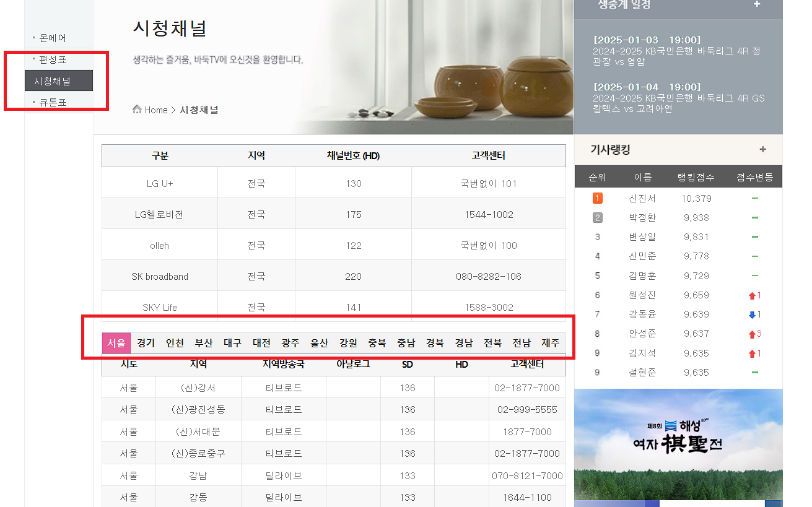Image resolution: width=812 pixels, height=507 pixels.
Task: Click the gray rank 2 badge beside 박정환
Action: (x=598, y=217)
